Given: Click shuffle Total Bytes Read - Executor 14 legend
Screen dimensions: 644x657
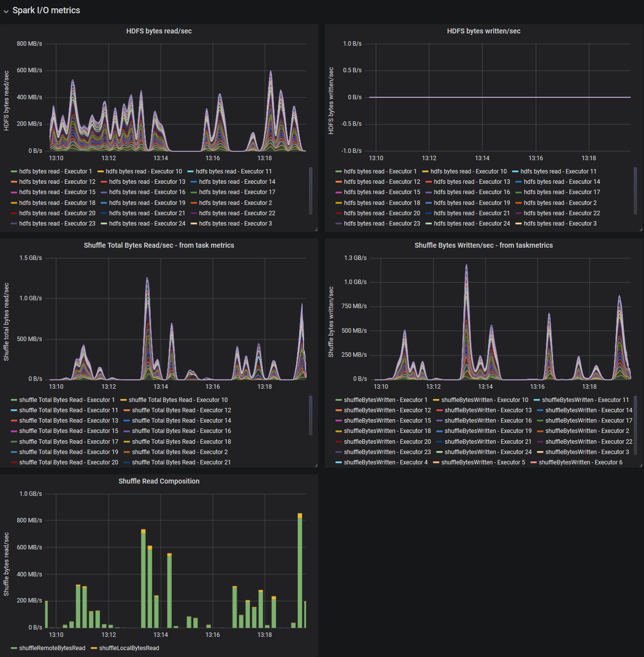Looking at the screenshot, I should [x=182, y=421].
